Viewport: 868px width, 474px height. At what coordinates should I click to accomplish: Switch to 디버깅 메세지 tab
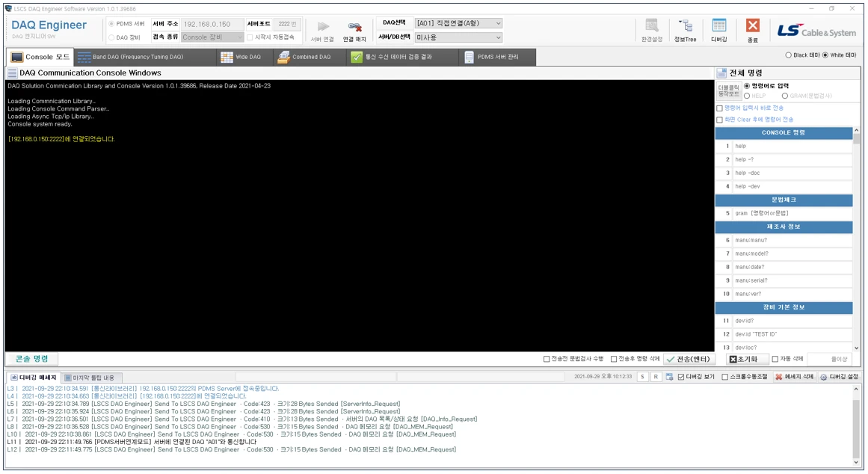tap(34, 378)
